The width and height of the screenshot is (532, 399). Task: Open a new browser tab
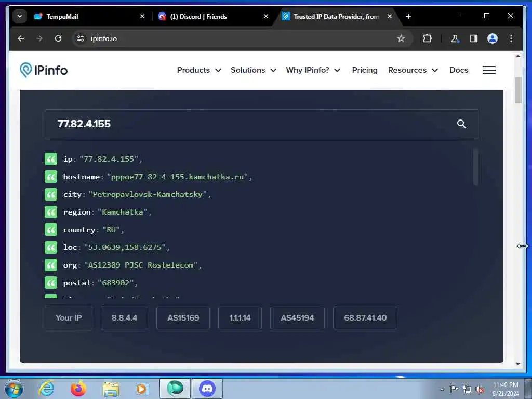point(408,16)
